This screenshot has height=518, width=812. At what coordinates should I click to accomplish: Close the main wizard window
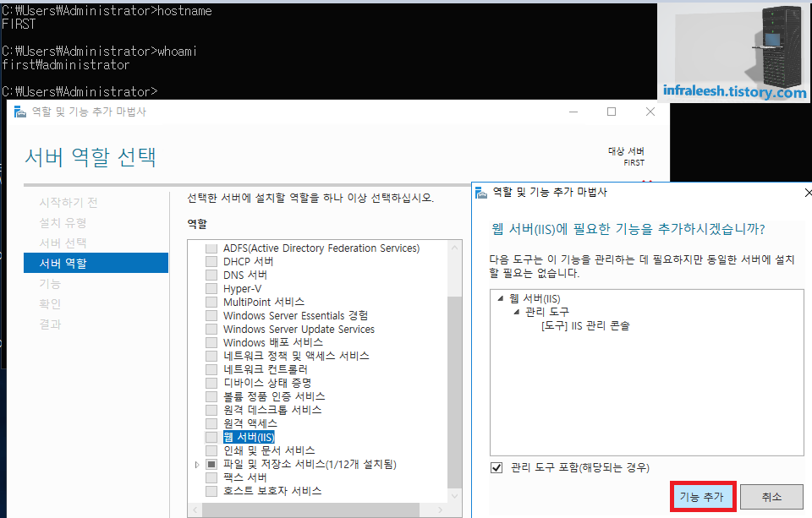tap(650, 112)
